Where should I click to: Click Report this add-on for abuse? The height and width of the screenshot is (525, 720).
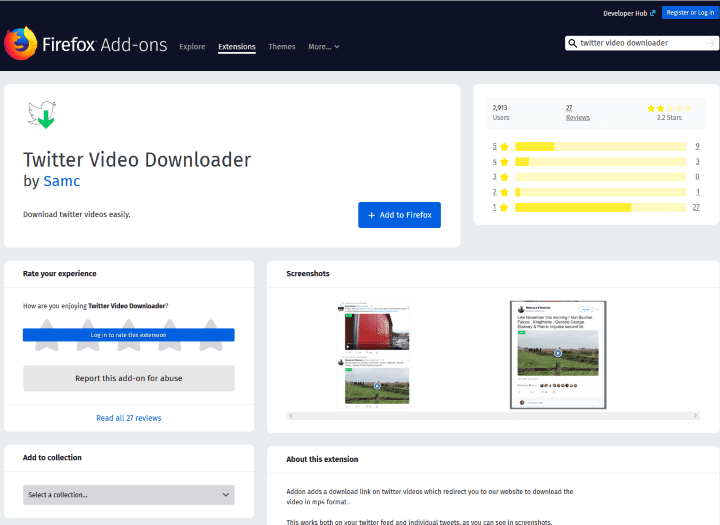click(129, 378)
